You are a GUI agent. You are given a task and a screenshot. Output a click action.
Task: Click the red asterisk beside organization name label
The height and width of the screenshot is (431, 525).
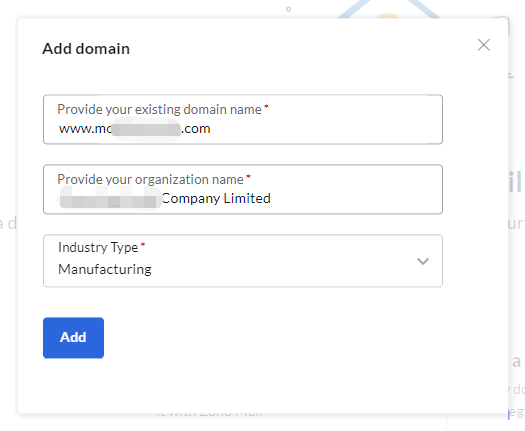click(248, 176)
